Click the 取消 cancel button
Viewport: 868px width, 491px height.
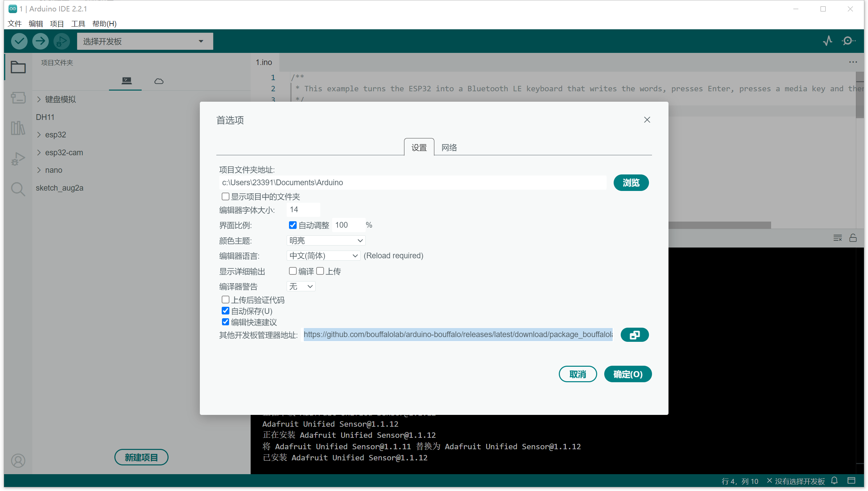coord(578,374)
